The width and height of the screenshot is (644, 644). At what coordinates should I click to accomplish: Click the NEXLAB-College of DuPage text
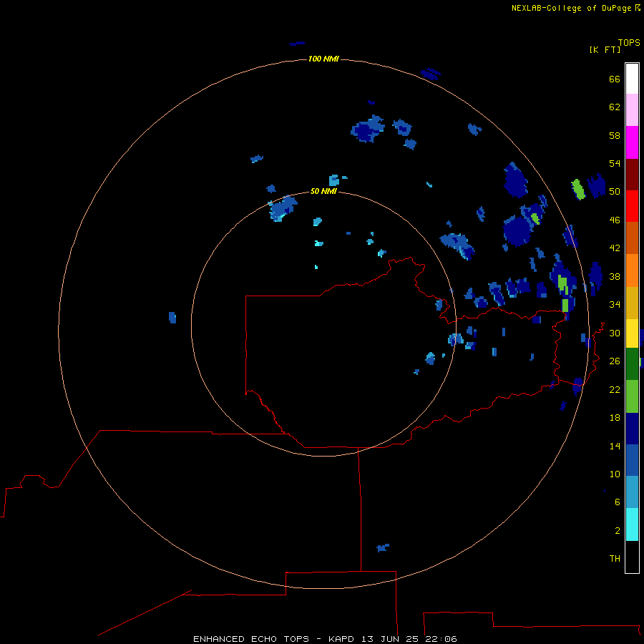(571, 8)
